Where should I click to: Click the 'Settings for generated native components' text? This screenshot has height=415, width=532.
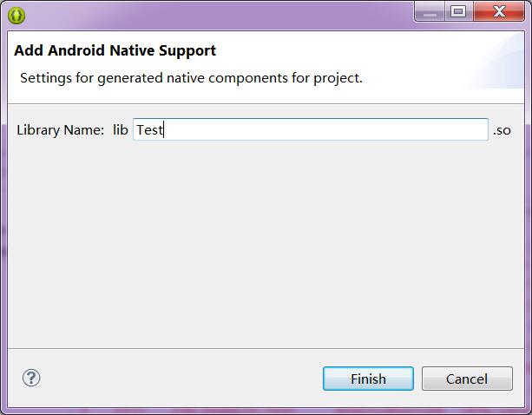click(191, 78)
